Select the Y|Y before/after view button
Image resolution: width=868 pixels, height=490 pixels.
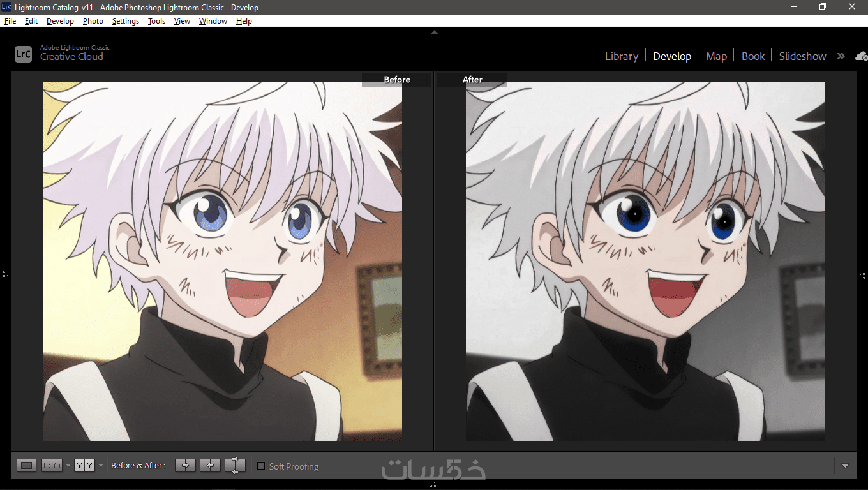pos(84,466)
